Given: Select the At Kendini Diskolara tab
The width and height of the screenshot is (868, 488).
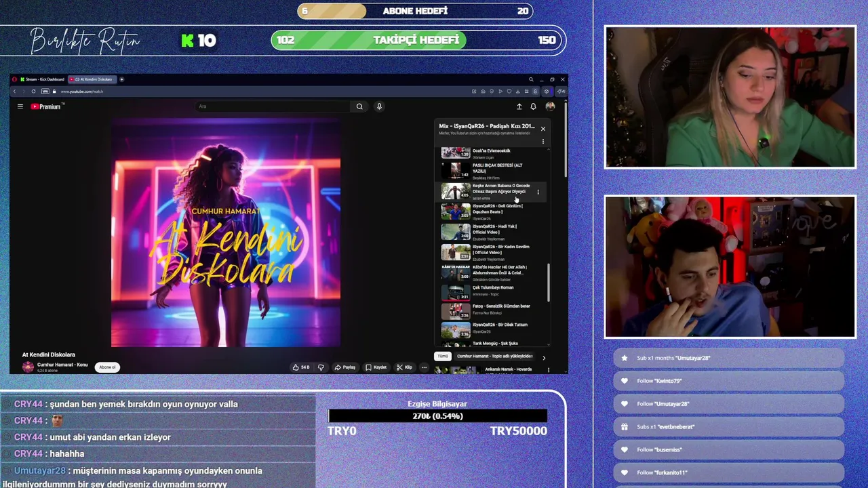Looking at the screenshot, I should pos(92,79).
